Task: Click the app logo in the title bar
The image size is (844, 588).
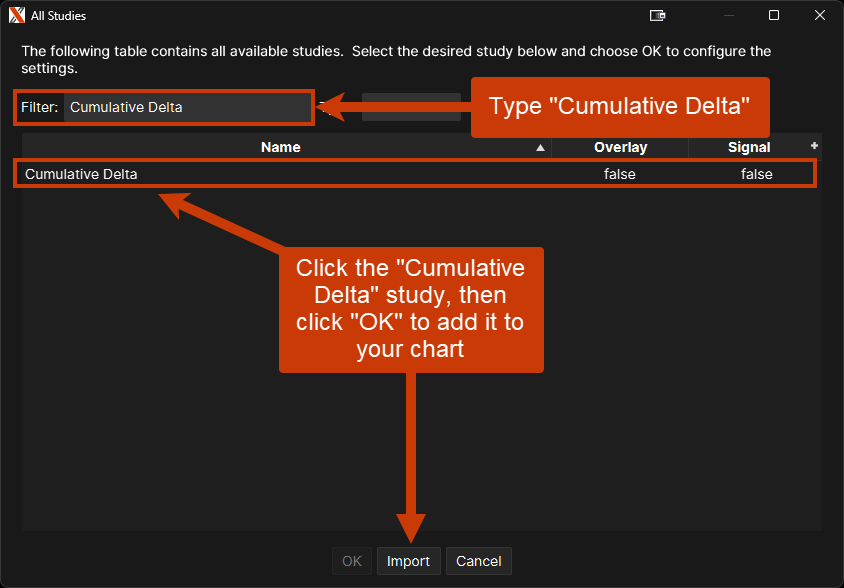Action: (x=16, y=15)
